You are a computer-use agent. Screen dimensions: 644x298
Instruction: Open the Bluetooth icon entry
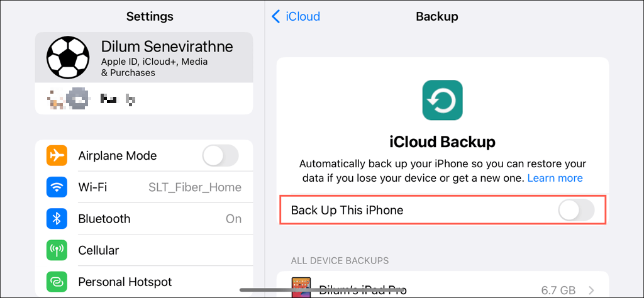[x=57, y=219]
